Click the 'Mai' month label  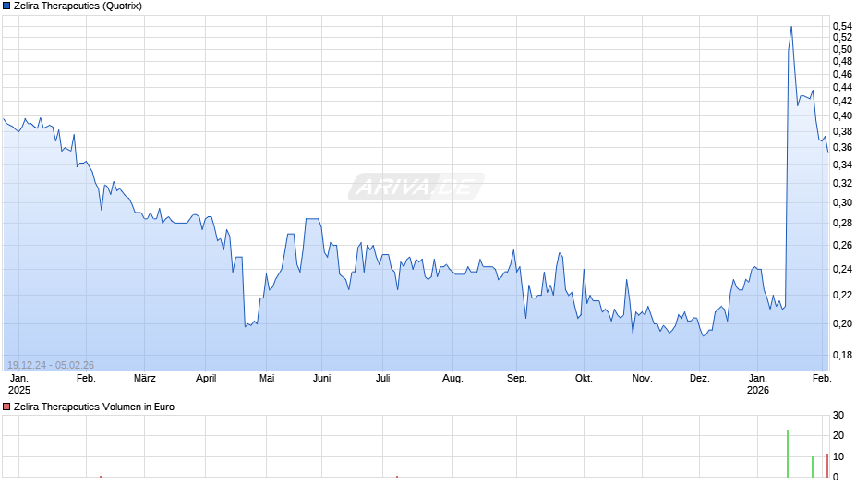[x=267, y=379]
